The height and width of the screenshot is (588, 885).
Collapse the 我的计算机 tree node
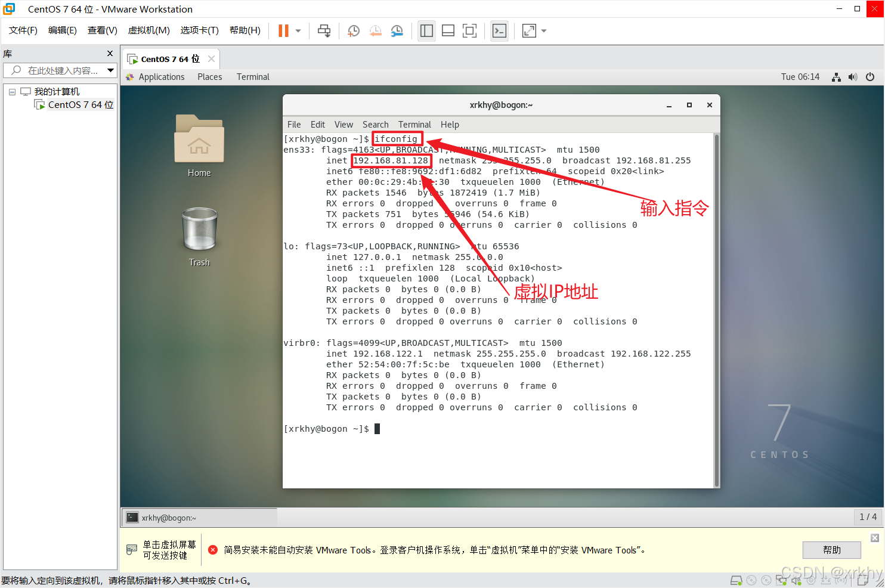[12, 92]
